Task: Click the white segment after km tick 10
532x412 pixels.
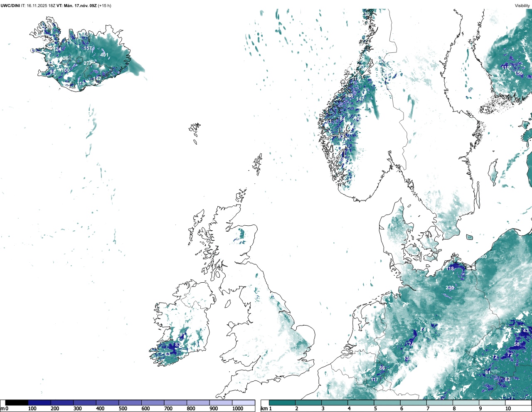Action: click(518, 402)
